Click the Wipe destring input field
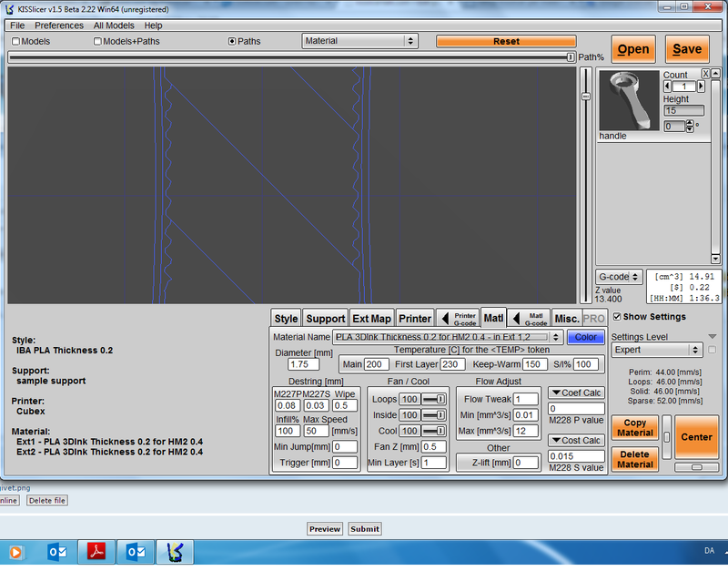Image resolution: width=728 pixels, height=571 pixels. [x=345, y=405]
